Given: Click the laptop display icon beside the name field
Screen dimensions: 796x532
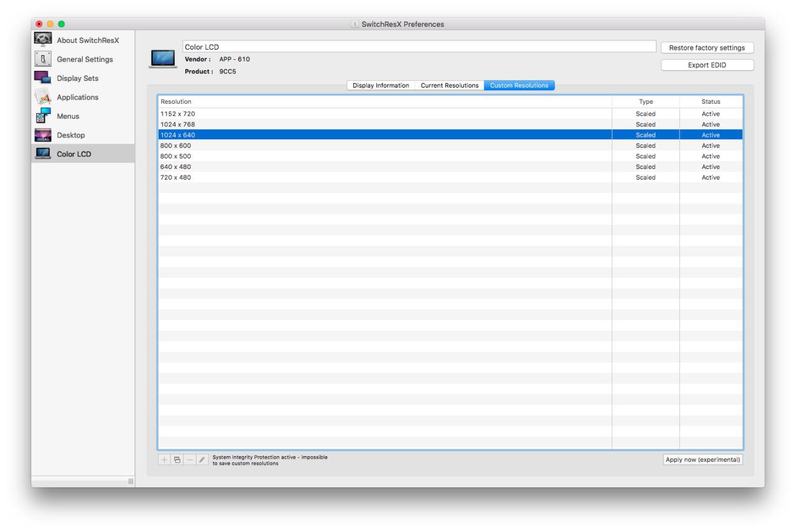Looking at the screenshot, I should tap(164, 59).
